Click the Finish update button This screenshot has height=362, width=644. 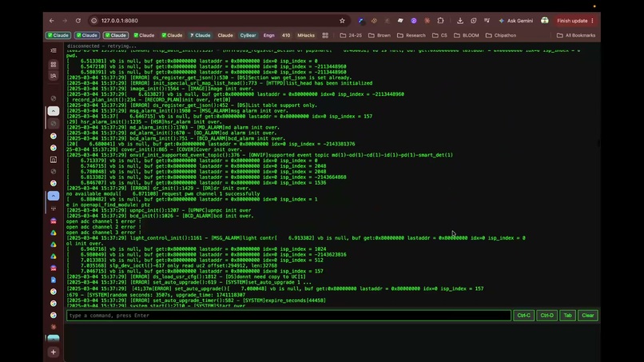click(x=572, y=21)
